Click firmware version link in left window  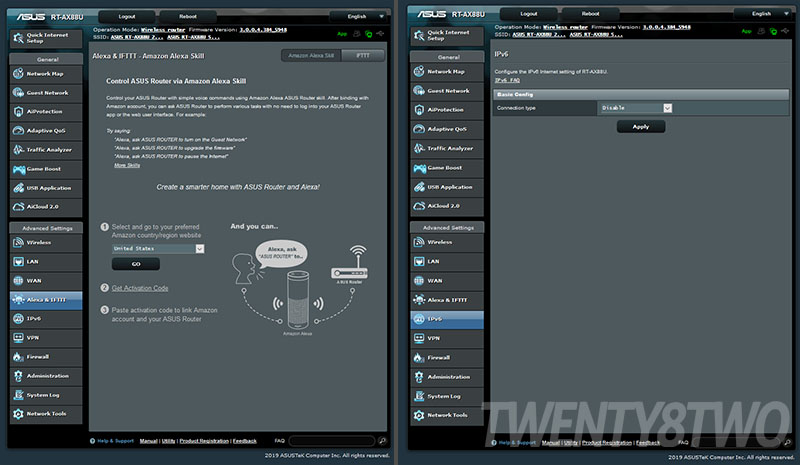coord(263,30)
